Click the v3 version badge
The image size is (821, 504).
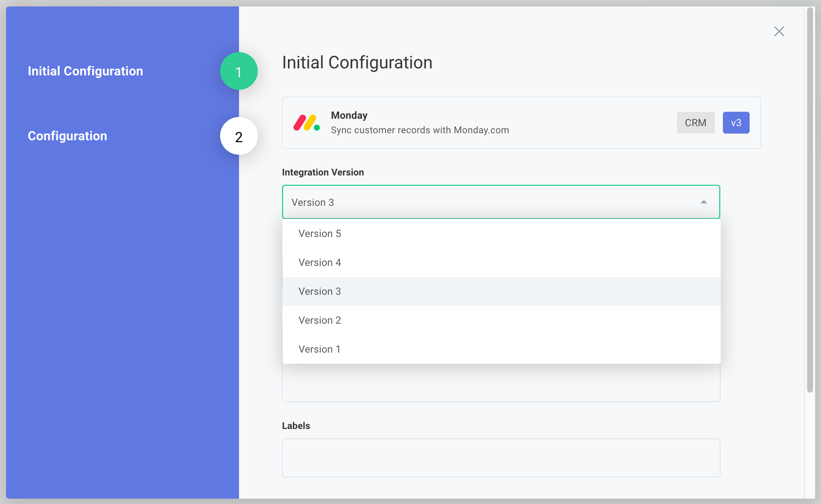tap(736, 122)
